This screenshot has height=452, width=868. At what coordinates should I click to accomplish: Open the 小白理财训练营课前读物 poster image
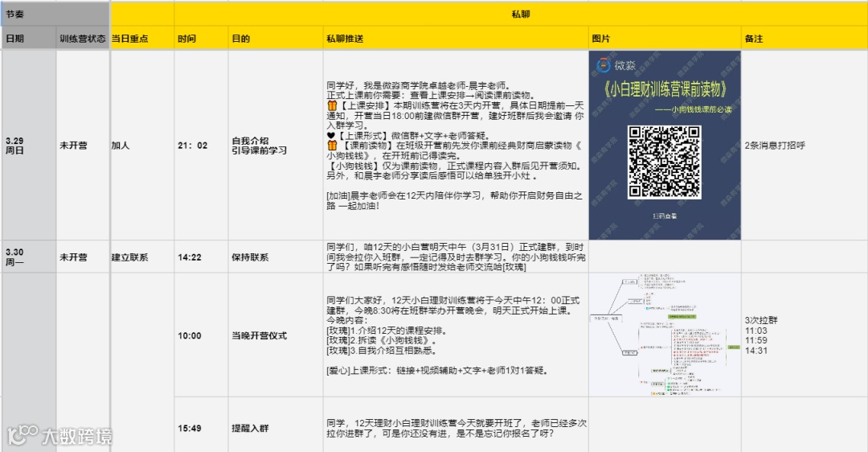tap(665, 145)
